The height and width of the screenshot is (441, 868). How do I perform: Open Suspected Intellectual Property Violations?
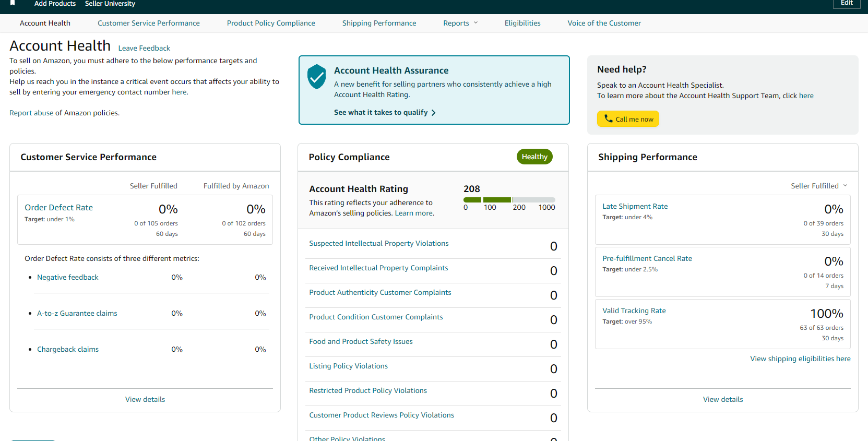click(379, 244)
